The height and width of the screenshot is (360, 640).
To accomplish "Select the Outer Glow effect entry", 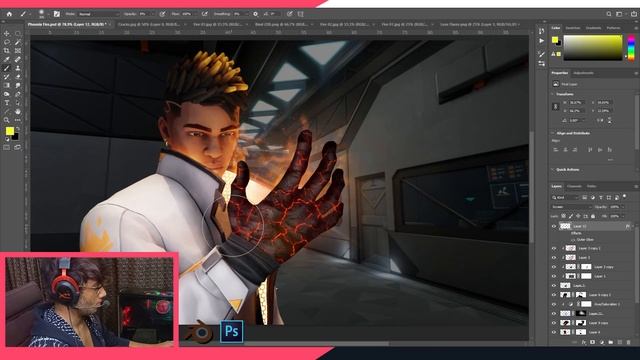I will click(586, 240).
